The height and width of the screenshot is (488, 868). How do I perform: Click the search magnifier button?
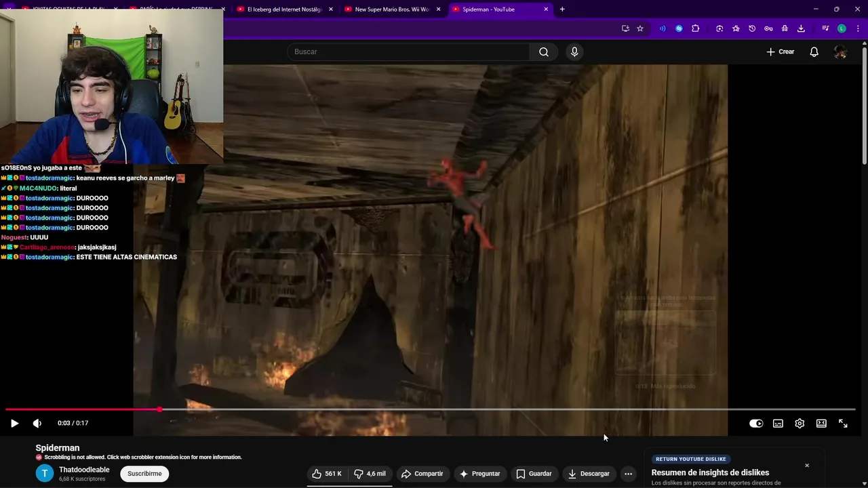click(x=544, y=52)
